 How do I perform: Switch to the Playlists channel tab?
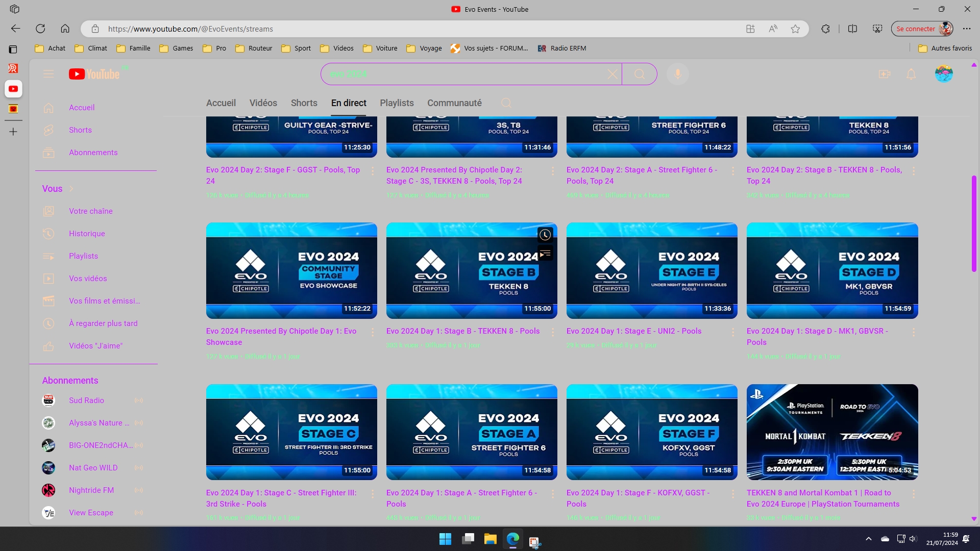(397, 103)
